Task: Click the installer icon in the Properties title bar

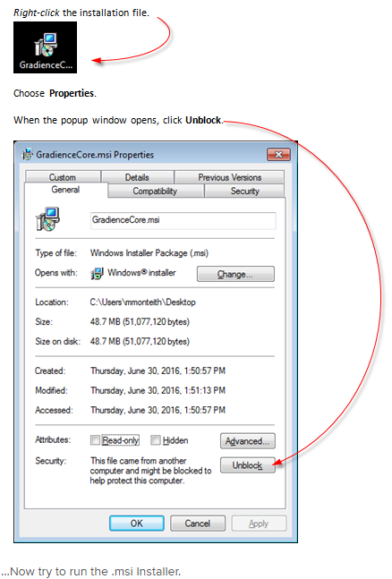Action: pos(28,154)
